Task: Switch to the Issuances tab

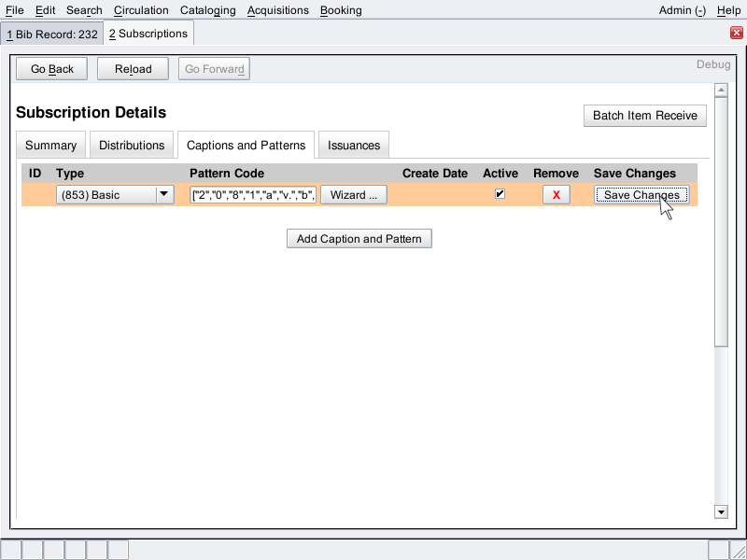Action: pyautogui.click(x=354, y=146)
